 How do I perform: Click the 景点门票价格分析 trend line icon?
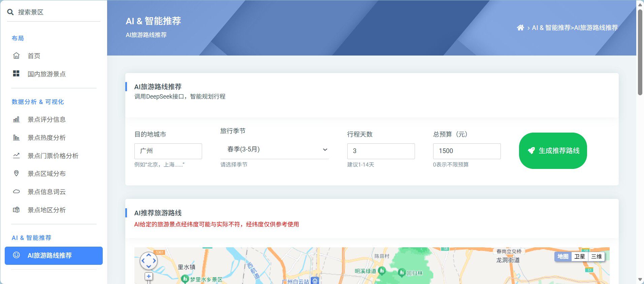(16, 155)
